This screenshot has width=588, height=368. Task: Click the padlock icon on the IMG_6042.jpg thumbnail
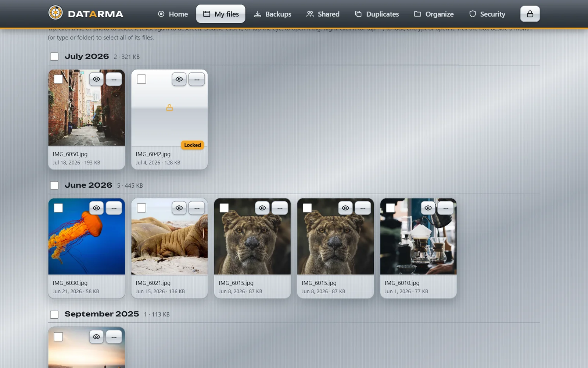pyautogui.click(x=169, y=107)
